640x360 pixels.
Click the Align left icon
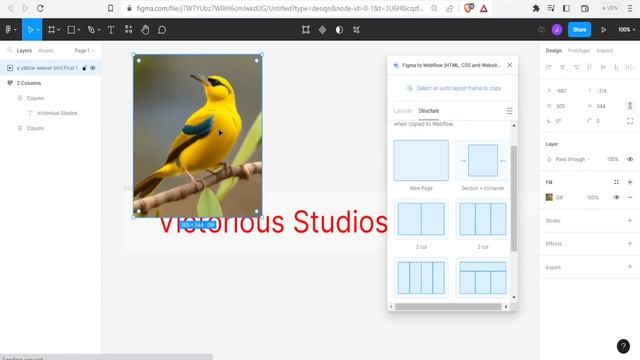click(x=549, y=67)
